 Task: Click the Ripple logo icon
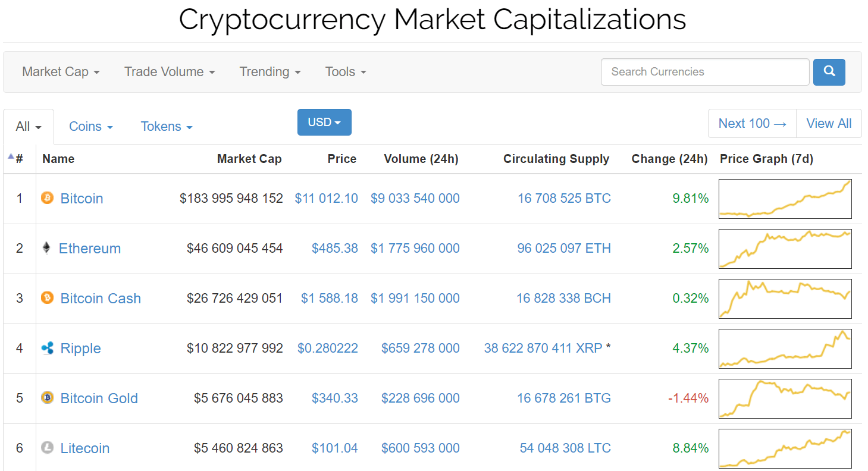(x=48, y=348)
